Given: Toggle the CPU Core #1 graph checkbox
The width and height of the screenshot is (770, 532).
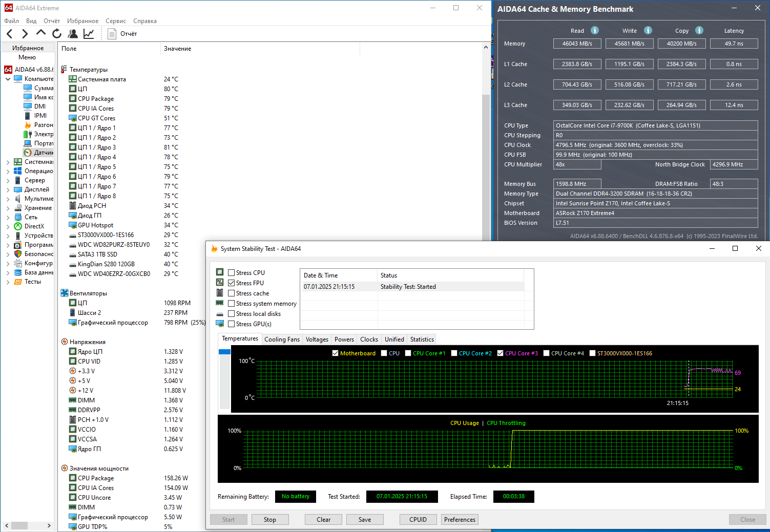Looking at the screenshot, I should point(408,353).
